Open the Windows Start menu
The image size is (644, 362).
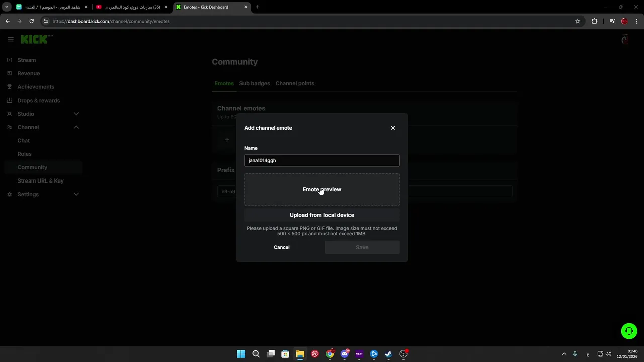pyautogui.click(x=241, y=354)
